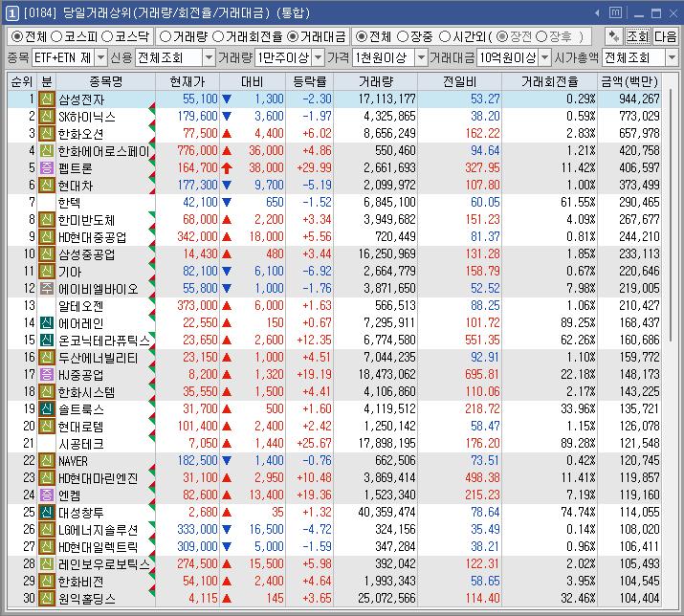684x616 pixels.
Task: Click the down triangle icon for 기아
Action: point(227,271)
